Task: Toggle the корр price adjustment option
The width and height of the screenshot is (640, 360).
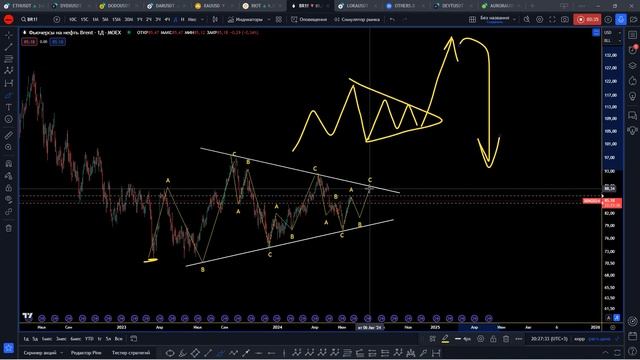Action: (580, 339)
